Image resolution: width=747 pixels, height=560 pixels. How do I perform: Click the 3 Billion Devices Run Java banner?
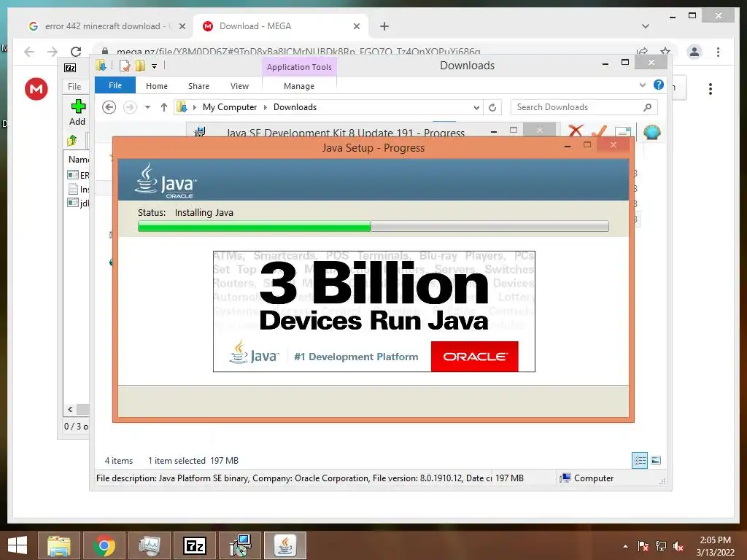pos(374,311)
